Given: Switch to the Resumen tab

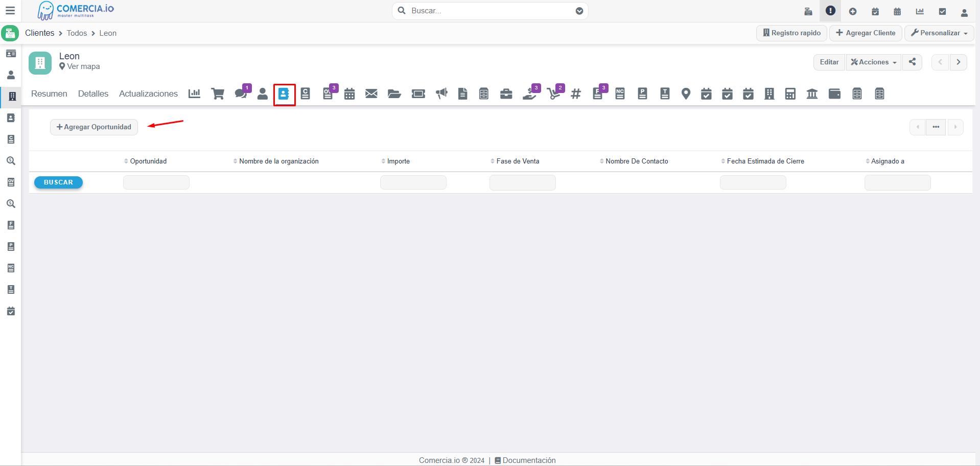Looking at the screenshot, I should click(x=49, y=94).
